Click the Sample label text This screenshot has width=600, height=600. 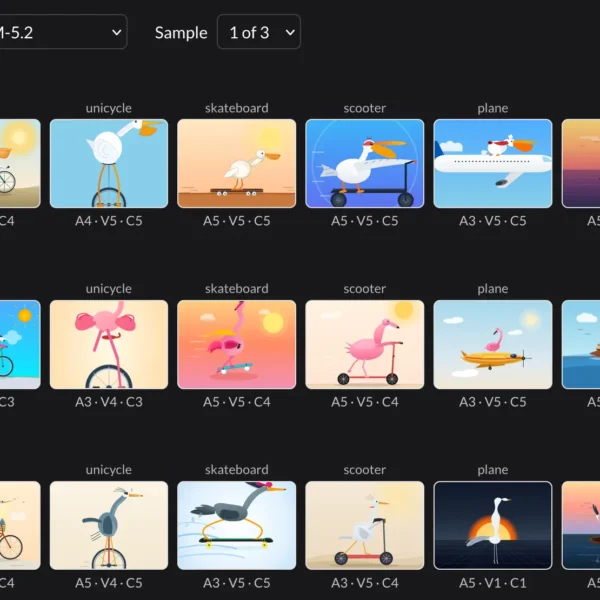pos(181,33)
